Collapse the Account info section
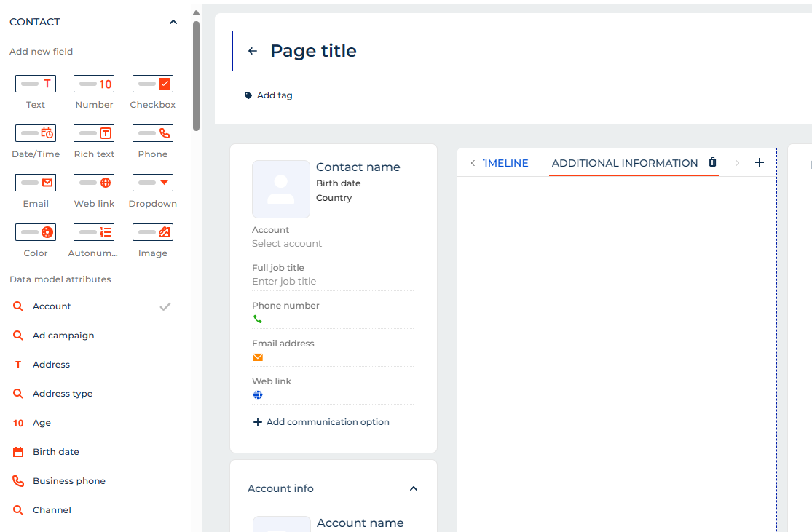Viewport: 812px width, 532px height. point(413,488)
